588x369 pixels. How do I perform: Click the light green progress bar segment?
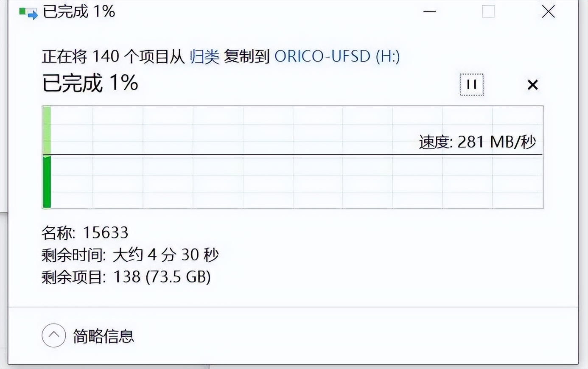[x=47, y=130]
